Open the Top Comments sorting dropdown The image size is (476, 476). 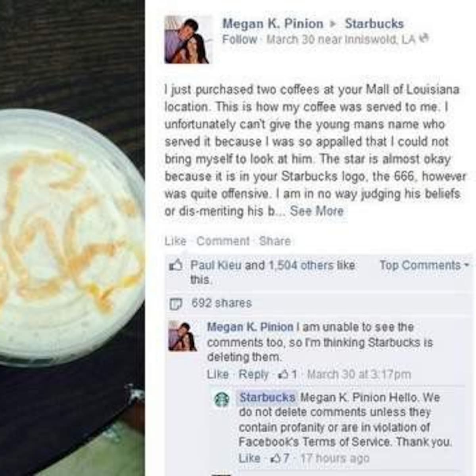point(424,265)
